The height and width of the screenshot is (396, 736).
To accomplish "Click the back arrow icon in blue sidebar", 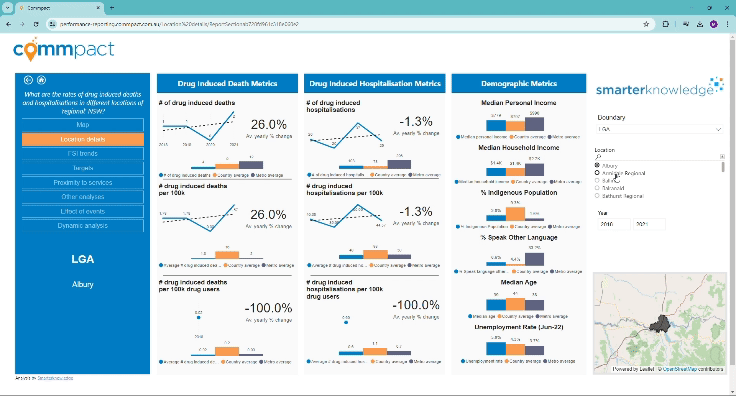I will point(28,80).
